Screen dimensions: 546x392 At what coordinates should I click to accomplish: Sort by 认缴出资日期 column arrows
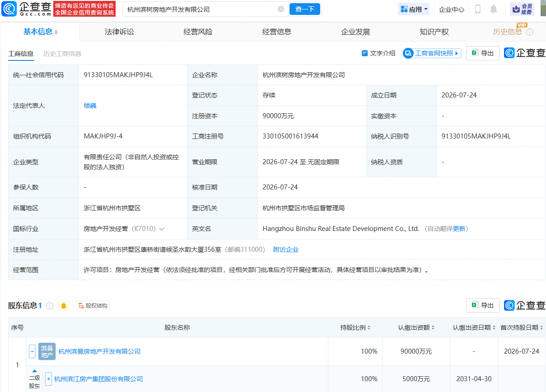494,327
